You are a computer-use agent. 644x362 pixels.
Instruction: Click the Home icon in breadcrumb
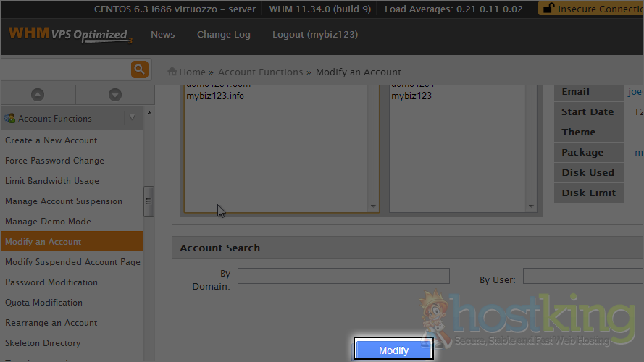click(172, 72)
